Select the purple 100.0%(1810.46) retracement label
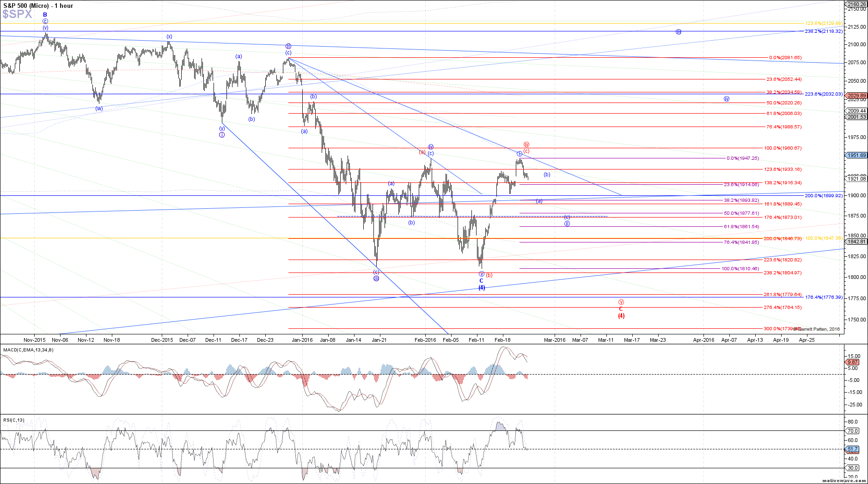The height and width of the screenshot is (484, 868). coord(740,269)
